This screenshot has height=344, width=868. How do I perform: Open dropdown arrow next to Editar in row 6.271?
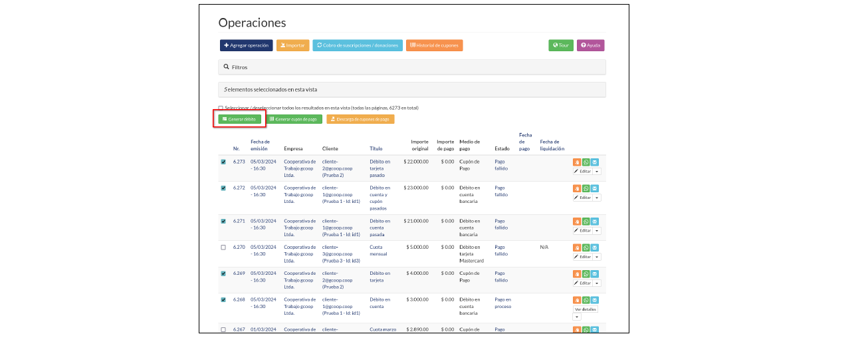click(x=597, y=231)
